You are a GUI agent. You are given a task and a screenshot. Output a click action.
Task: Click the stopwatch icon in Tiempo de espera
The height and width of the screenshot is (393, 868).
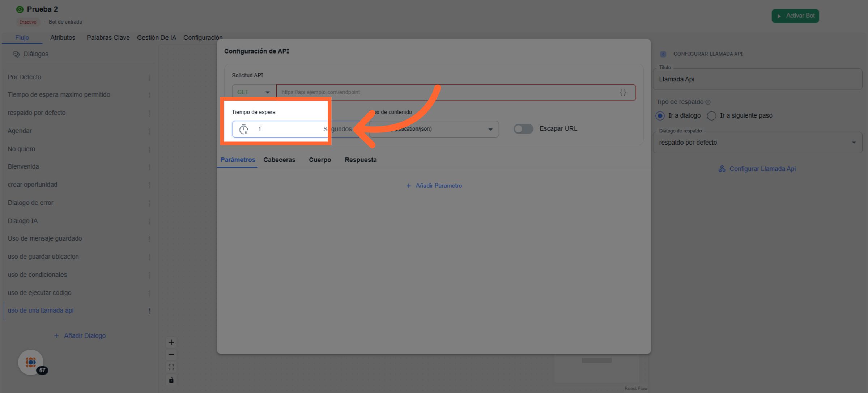pyautogui.click(x=244, y=129)
